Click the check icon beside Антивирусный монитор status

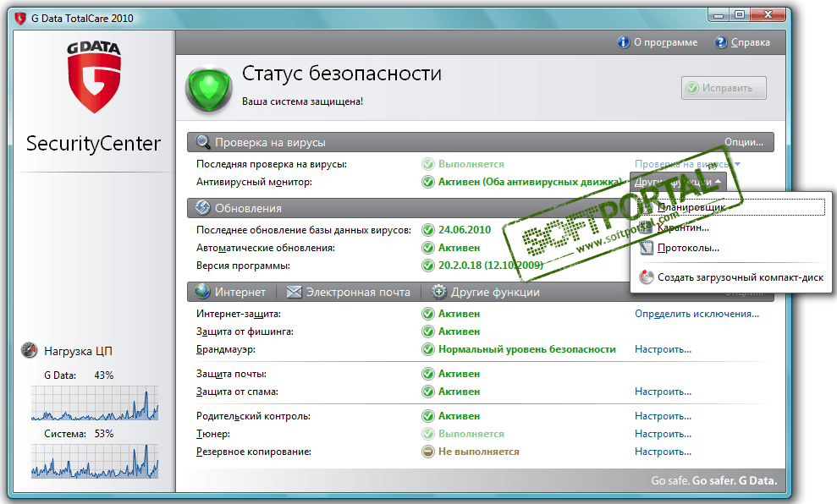coord(428,182)
